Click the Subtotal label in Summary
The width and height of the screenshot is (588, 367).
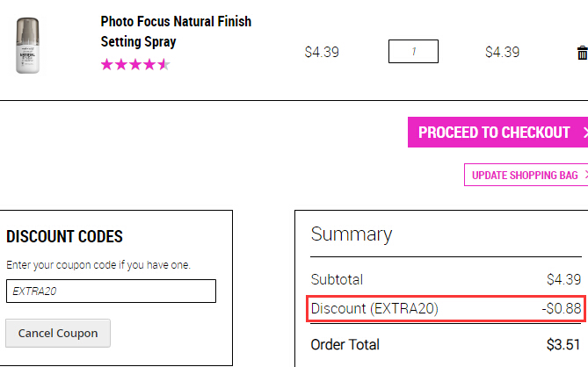click(x=337, y=280)
